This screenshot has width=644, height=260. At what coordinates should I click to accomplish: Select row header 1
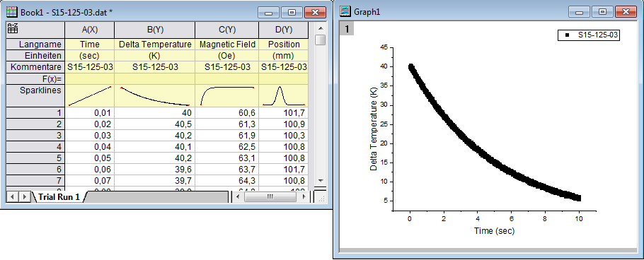pos(35,113)
